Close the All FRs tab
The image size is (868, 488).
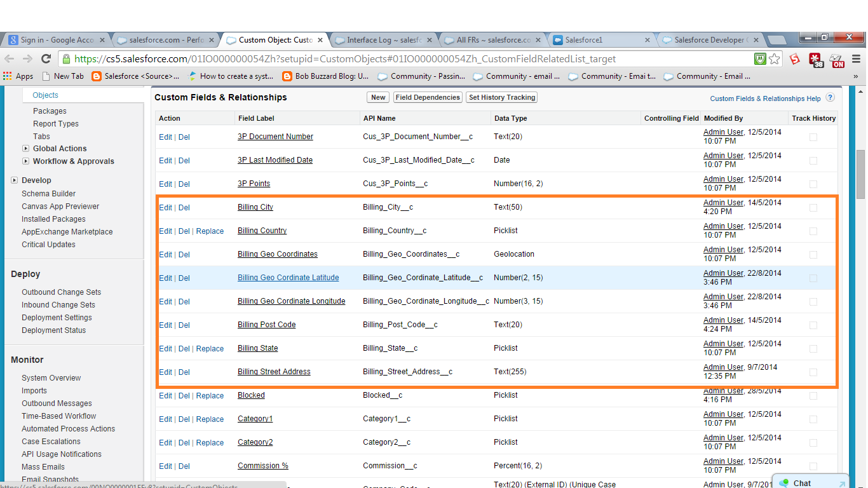point(539,40)
